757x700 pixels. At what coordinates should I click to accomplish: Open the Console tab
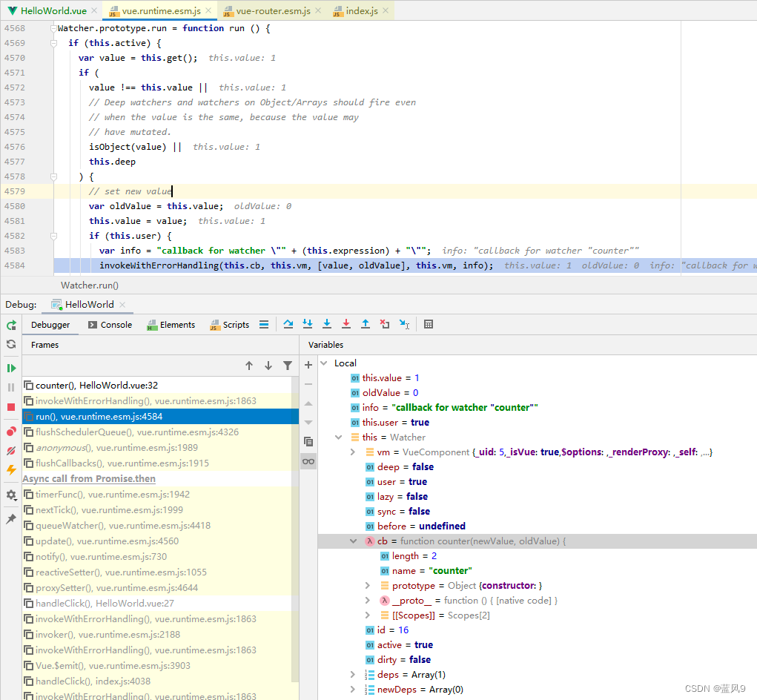tap(110, 325)
